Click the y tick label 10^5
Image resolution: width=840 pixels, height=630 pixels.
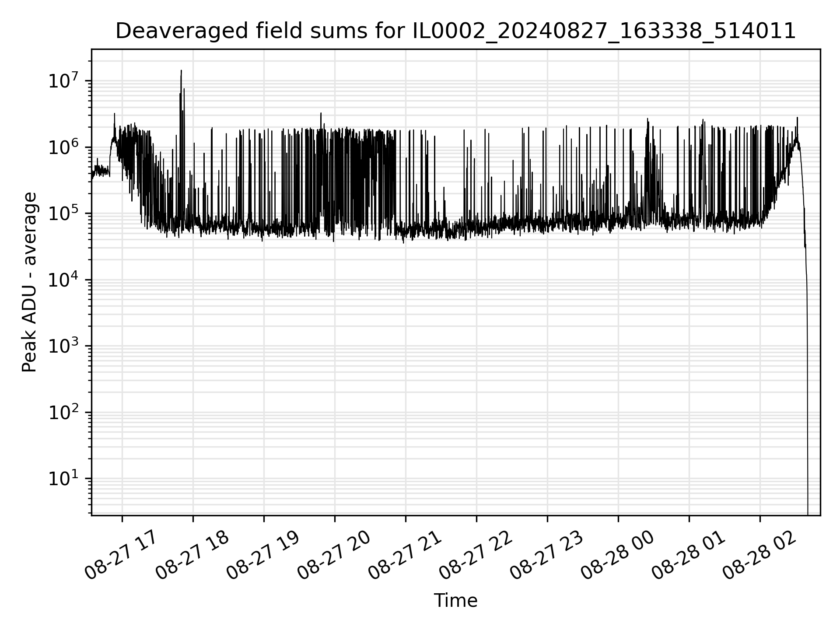[x=64, y=213]
